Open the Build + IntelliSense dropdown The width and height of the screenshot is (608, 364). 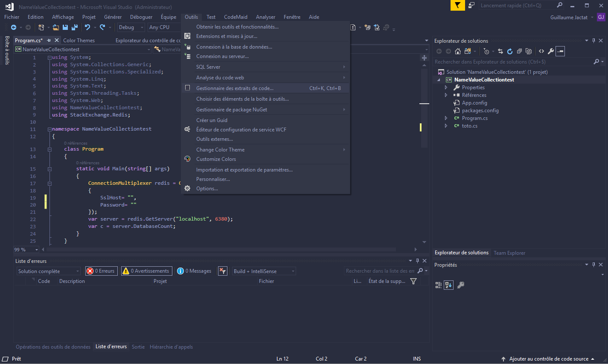coord(264,271)
